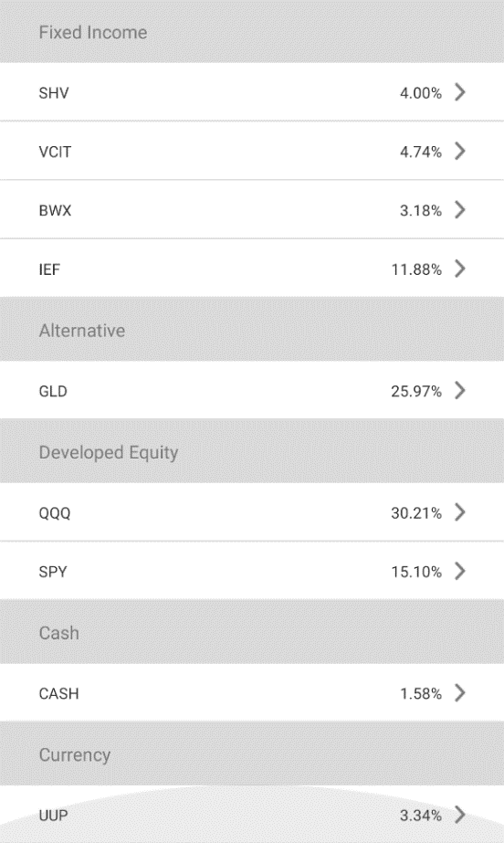This screenshot has height=843, width=504.
Task: Tap the chevron next to VCIT
Action: [x=459, y=151]
